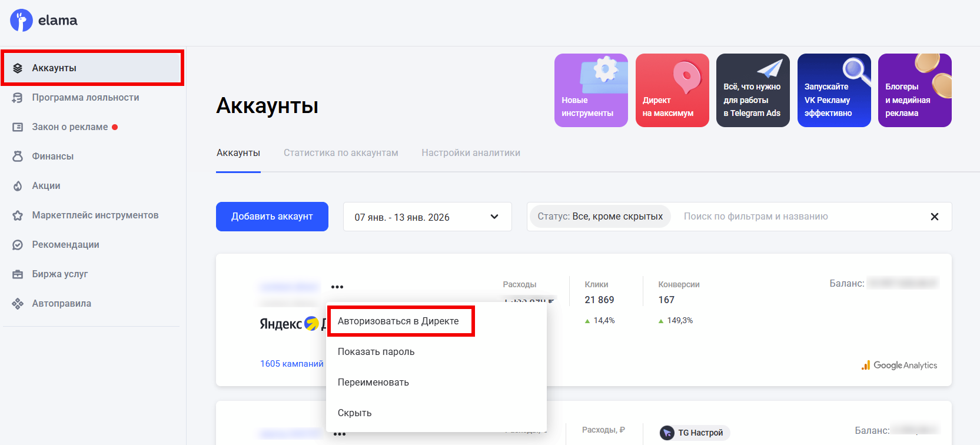This screenshot has width=980, height=445.
Task: Click the Яндекс Директ logo on account card
Action: point(293,324)
